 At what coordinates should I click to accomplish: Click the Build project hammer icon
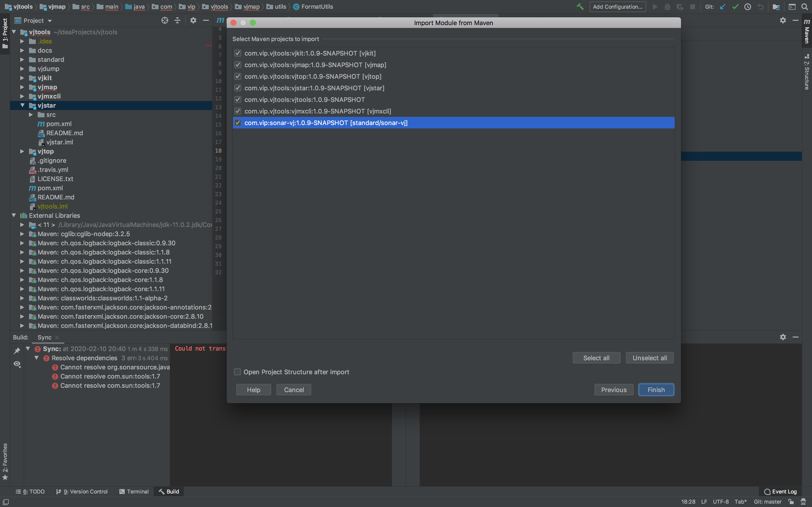(x=580, y=7)
